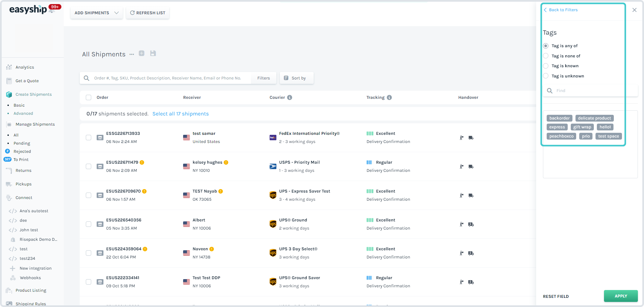Check the box for shipment ESUS226709670
Viewport: 644px width, 307px height.
click(89, 195)
